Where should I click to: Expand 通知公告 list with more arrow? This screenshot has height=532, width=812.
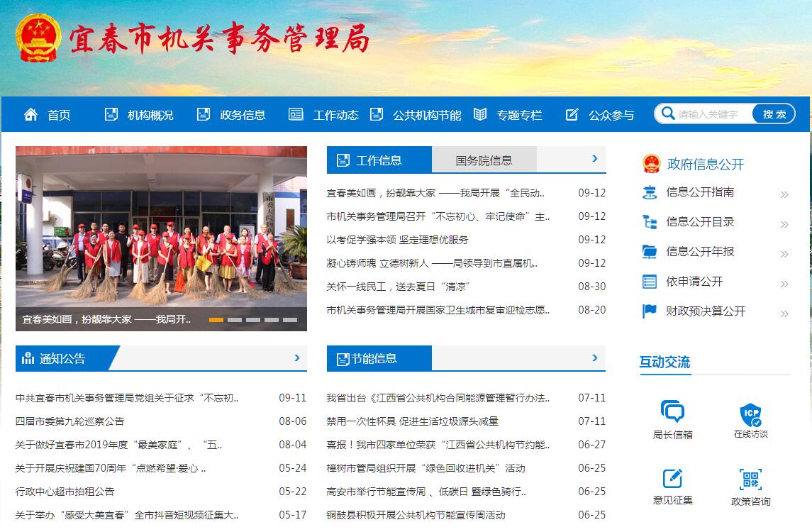[x=296, y=358]
